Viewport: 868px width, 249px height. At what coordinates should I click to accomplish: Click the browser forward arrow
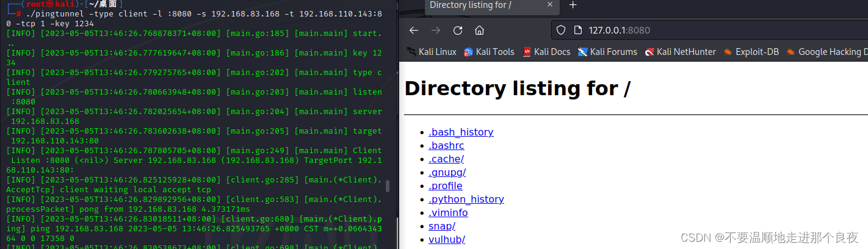pyautogui.click(x=435, y=31)
